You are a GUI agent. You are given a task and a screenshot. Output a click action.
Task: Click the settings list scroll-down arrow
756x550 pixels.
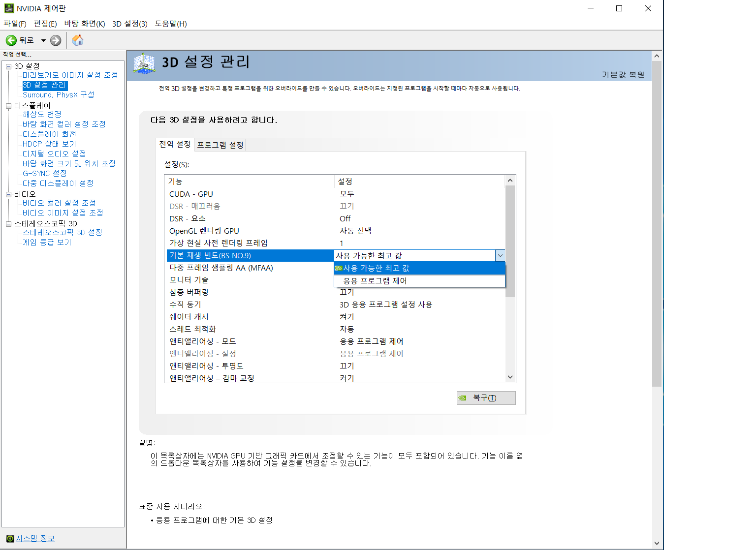[510, 377]
